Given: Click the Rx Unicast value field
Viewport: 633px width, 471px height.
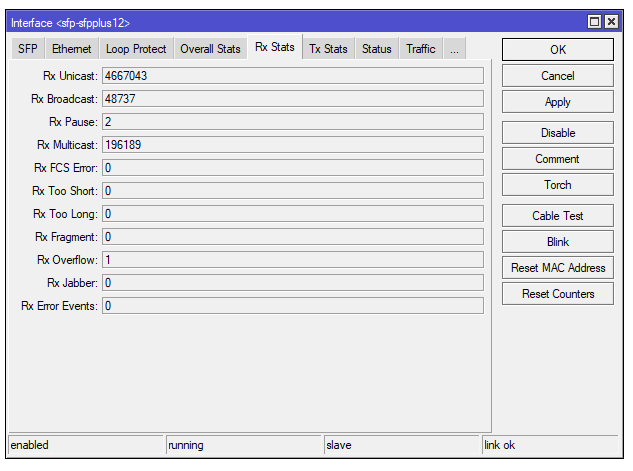Looking at the screenshot, I should pyautogui.click(x=293, y=76).
